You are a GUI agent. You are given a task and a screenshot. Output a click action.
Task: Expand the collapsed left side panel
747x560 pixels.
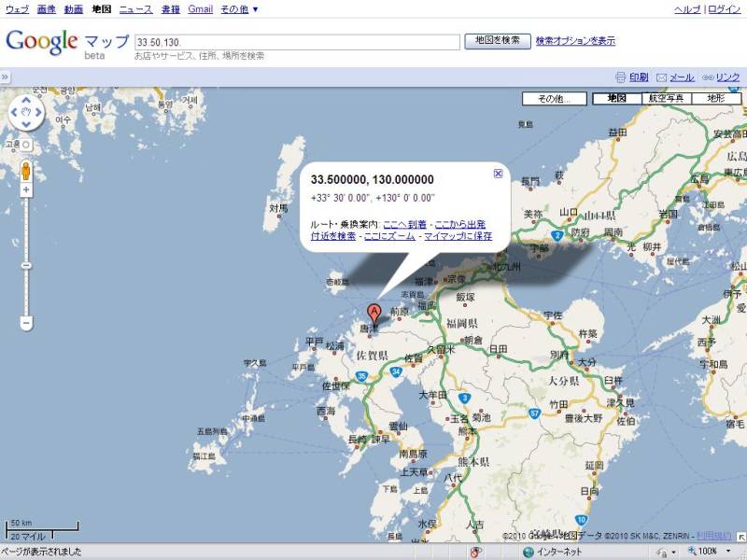coord(5,77)
